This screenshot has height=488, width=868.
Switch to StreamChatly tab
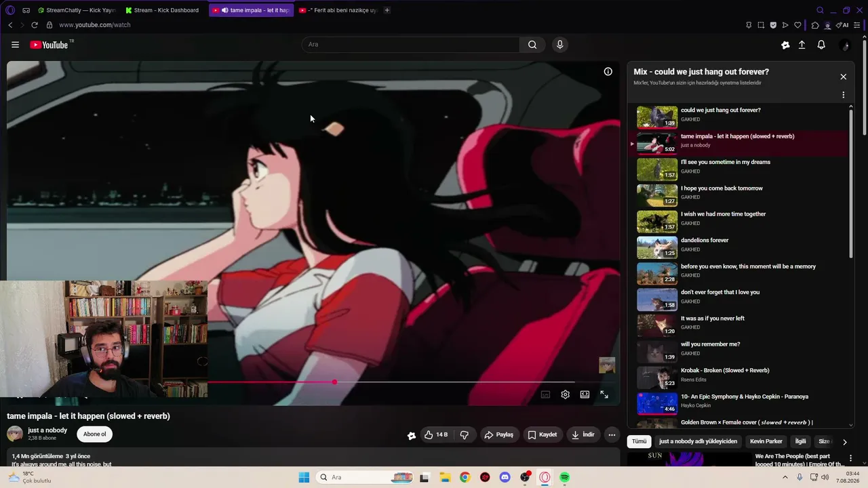[x=77, y=10]
